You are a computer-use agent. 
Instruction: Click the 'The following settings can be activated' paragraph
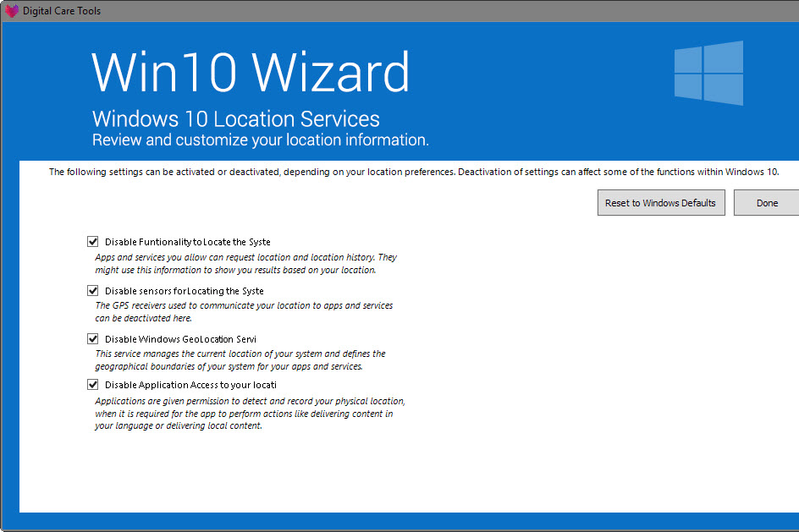pyautogui.click(x=414, y=172)
